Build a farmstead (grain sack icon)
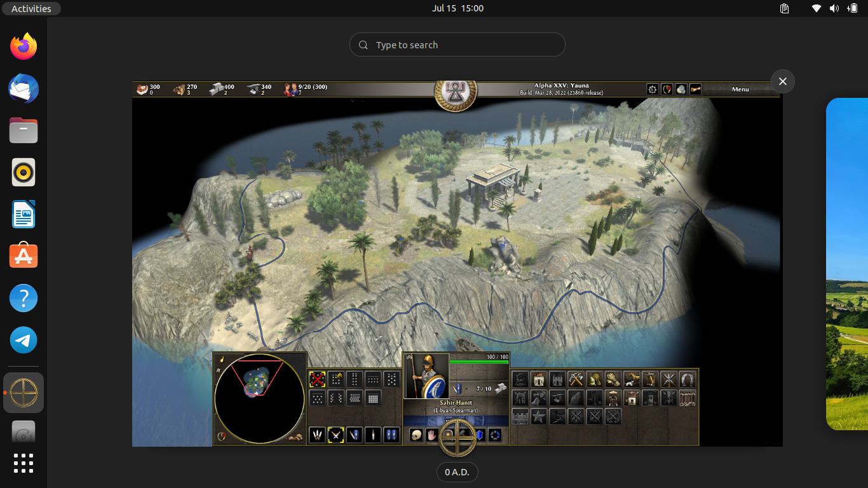Viewport: 868px width, 488px height. coord(595,379)
